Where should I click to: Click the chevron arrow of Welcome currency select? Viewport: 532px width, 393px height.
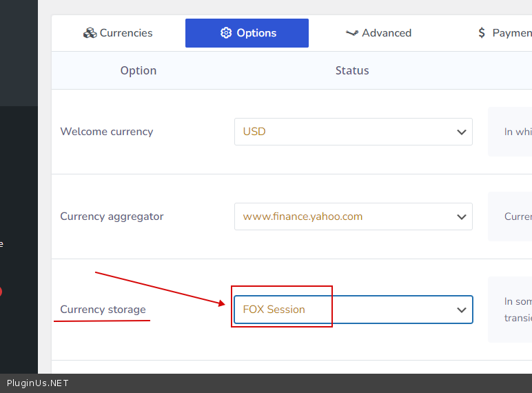462,132
